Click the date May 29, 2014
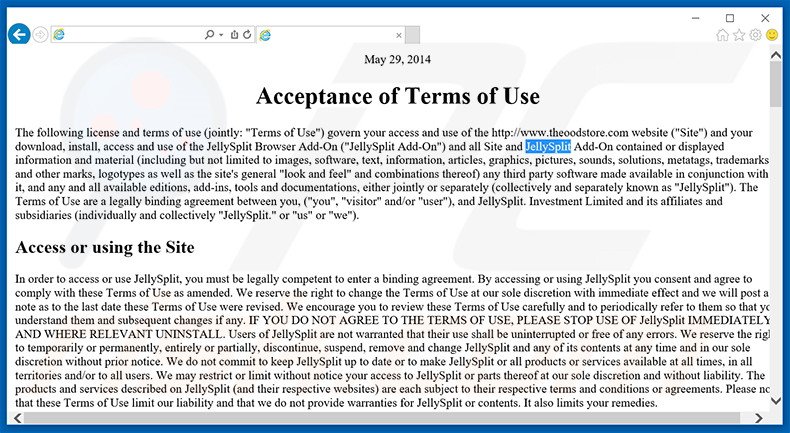Viewport: 790px width, 433px height. 398,59
